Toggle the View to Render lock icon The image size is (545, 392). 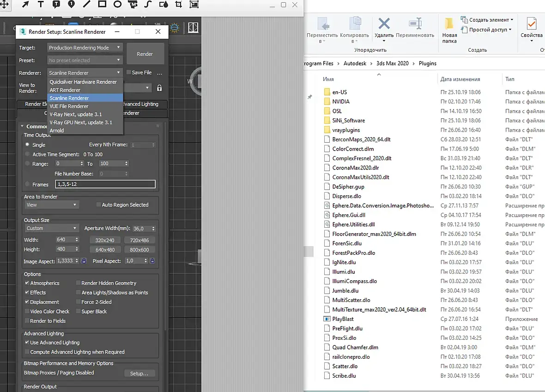(159, 88)
